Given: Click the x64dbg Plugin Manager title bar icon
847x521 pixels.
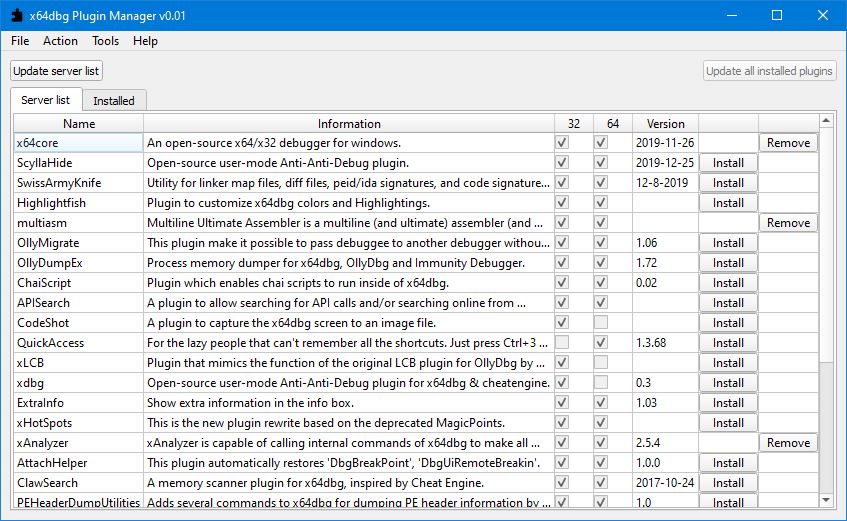Looking at the screenshot, I should [17, 15].
